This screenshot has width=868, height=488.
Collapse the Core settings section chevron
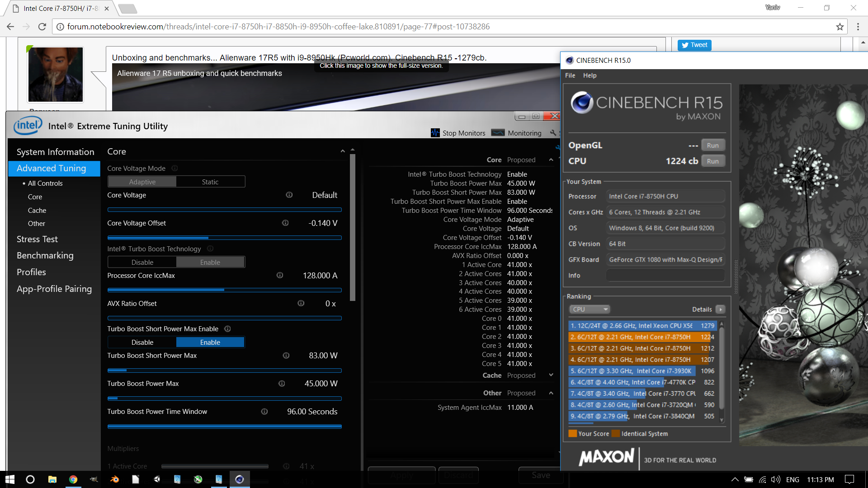343,151
